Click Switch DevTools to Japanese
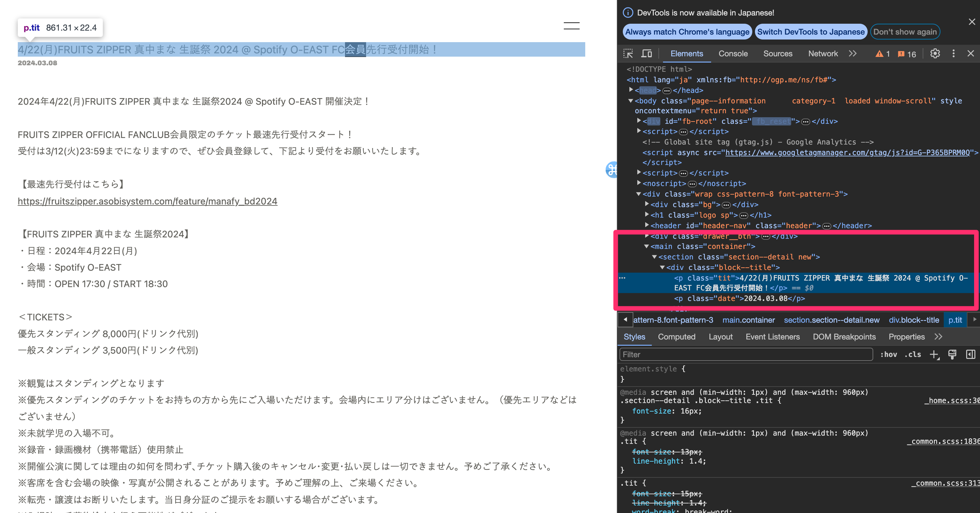The width and height of the screenshot is (980, 513). tap(811, 32)
